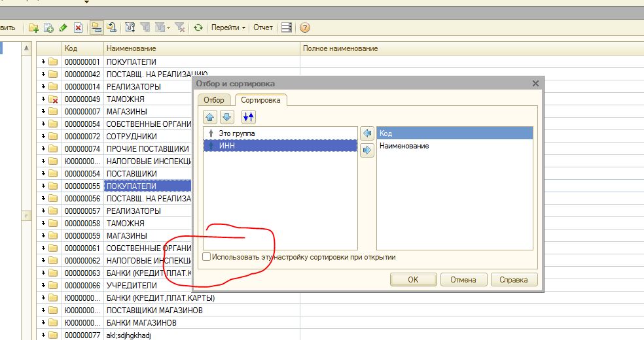Click the green refresh list icon

pyautogui.click(x=198, y=27)
